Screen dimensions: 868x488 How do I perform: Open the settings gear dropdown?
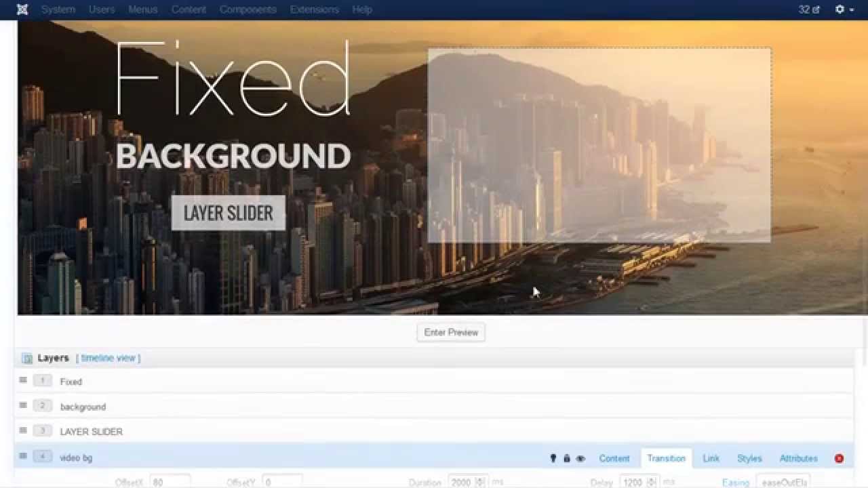[844, 9]
